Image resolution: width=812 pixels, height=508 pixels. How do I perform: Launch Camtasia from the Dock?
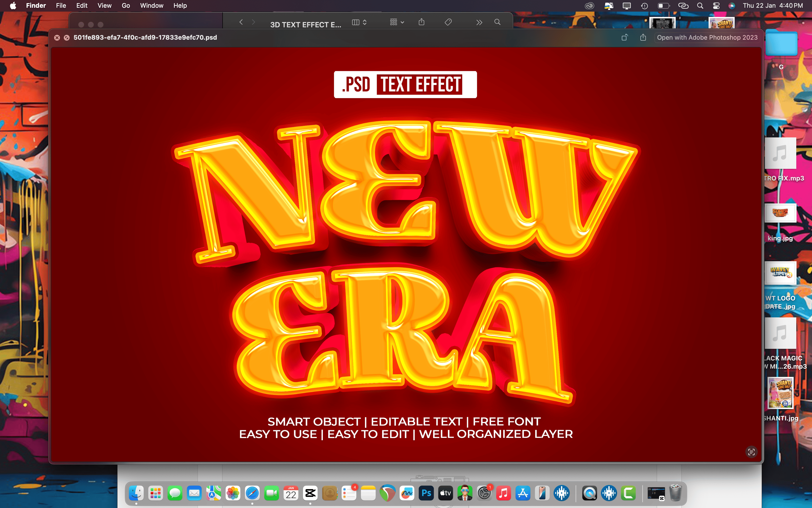pos(628,493)
